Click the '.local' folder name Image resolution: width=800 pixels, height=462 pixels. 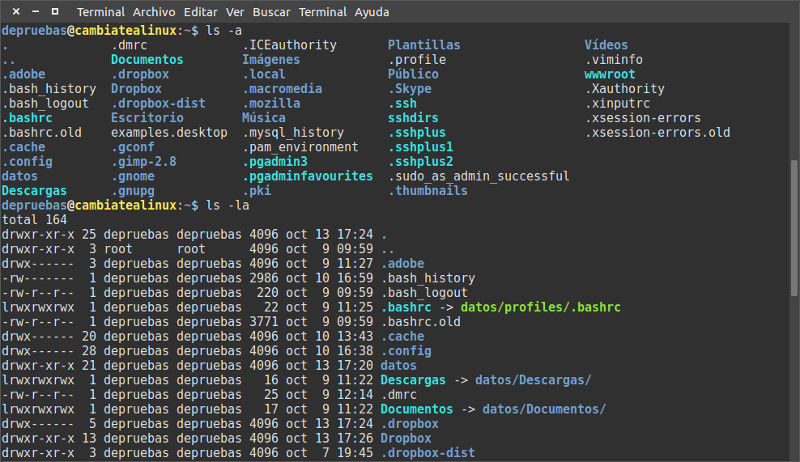(x=264, y=74)
